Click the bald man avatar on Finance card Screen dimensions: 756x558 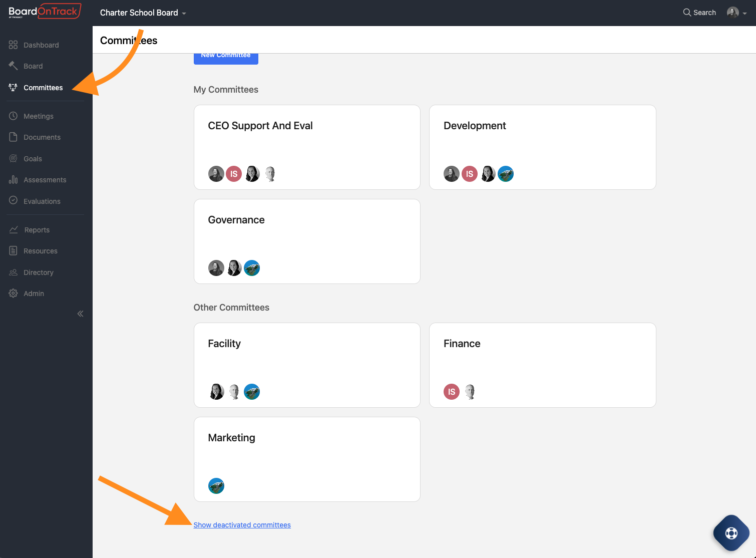coord(470,392)
